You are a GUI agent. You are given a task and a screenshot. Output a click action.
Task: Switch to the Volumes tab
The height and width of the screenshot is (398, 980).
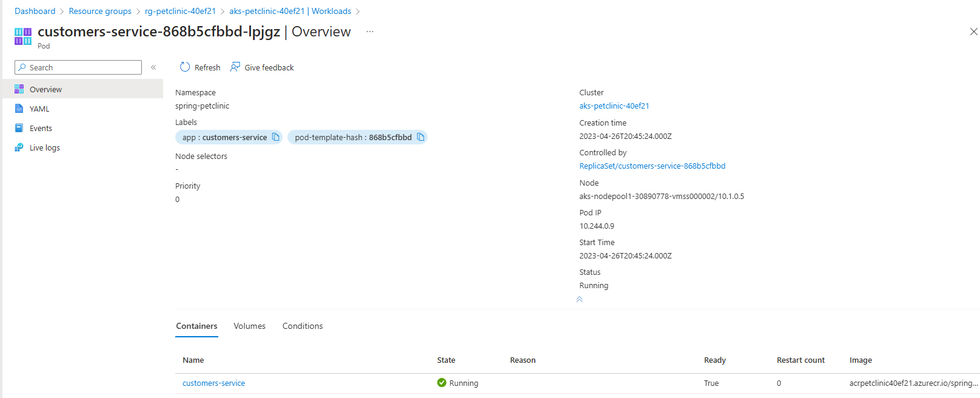[x=249, y=326]
